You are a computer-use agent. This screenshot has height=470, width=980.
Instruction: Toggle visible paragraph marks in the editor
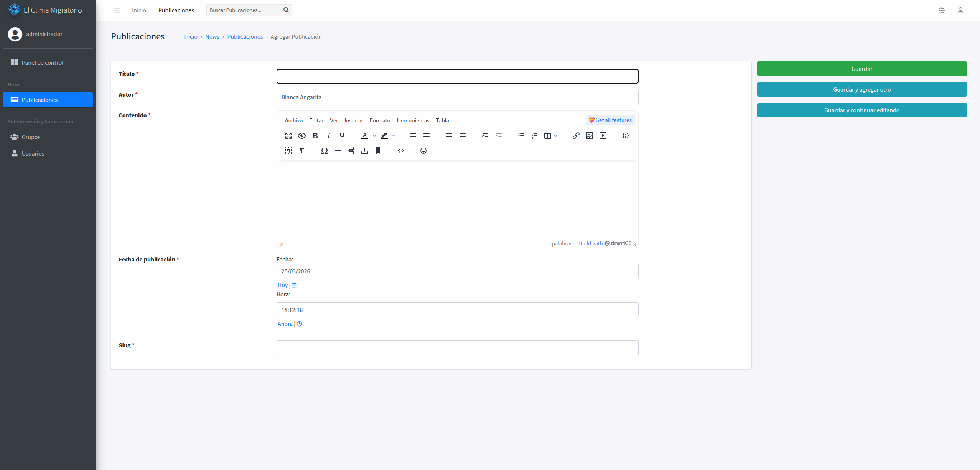point(302,151)
